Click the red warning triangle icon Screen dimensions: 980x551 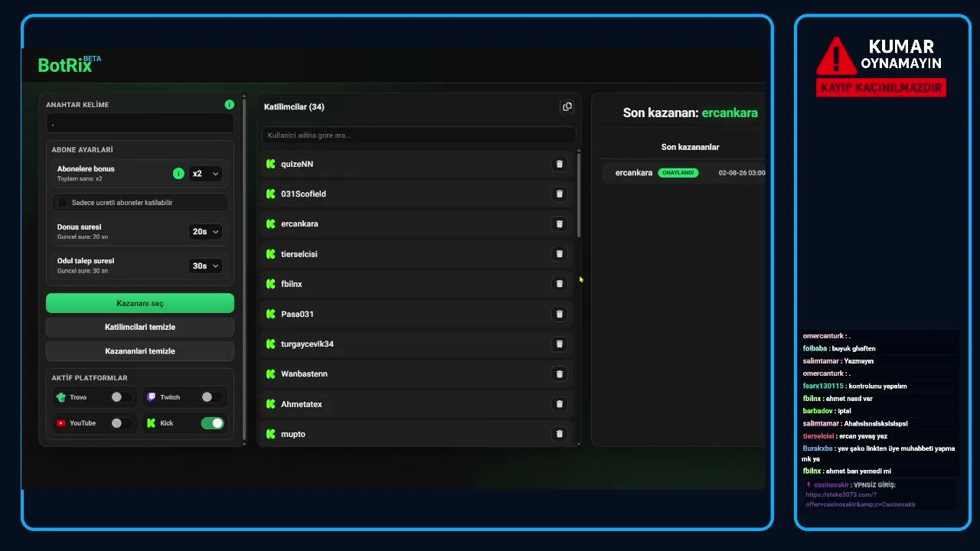(x=836, y=55)
